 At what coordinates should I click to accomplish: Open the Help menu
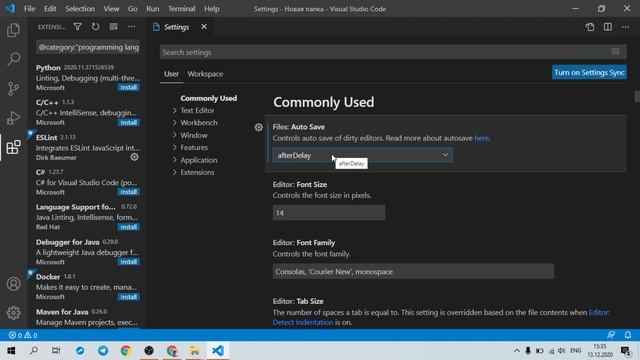coord(211,9)
